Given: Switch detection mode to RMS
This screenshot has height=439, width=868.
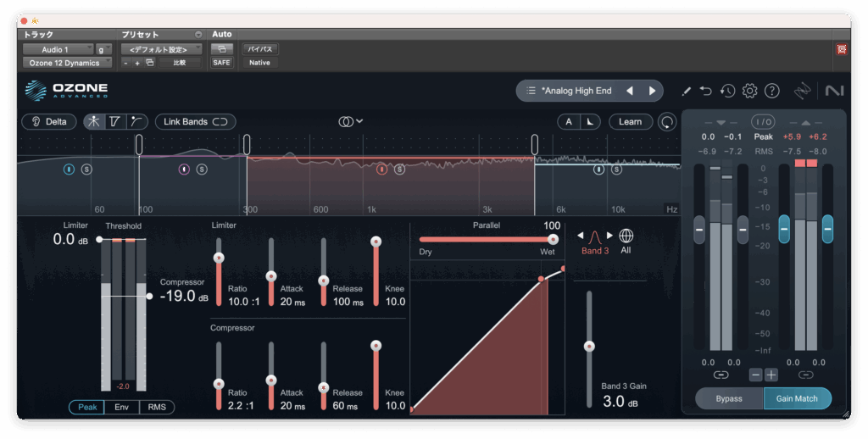Looking at the screenshot, I should point(157,408).
